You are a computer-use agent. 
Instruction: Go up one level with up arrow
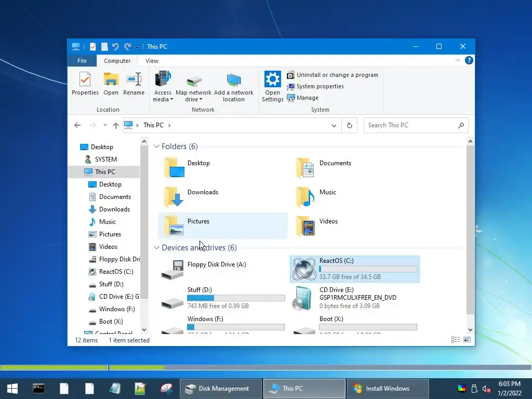[116, 125]
